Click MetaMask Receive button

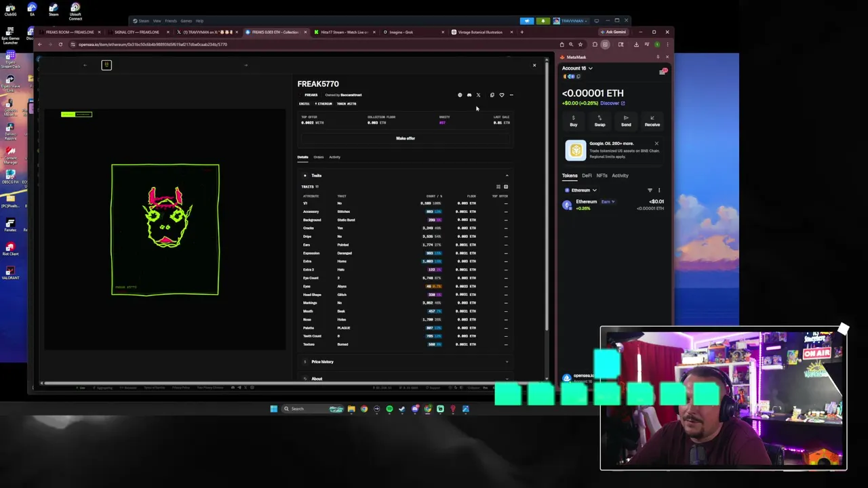pos(652,121)
